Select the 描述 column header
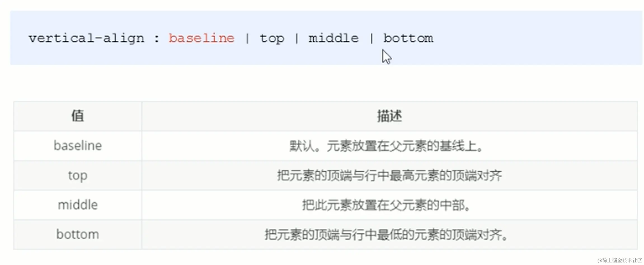This screenshot has height=265, width=644. [389, 116]
